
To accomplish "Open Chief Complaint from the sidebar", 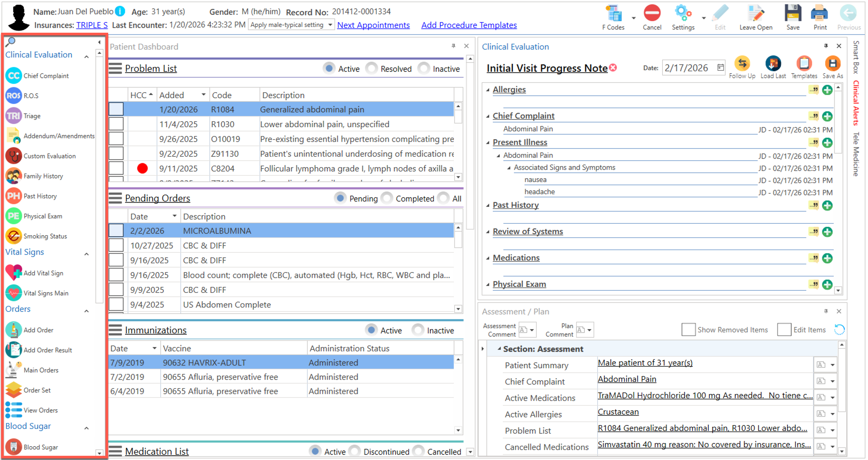I will click(x=13, y=76).
